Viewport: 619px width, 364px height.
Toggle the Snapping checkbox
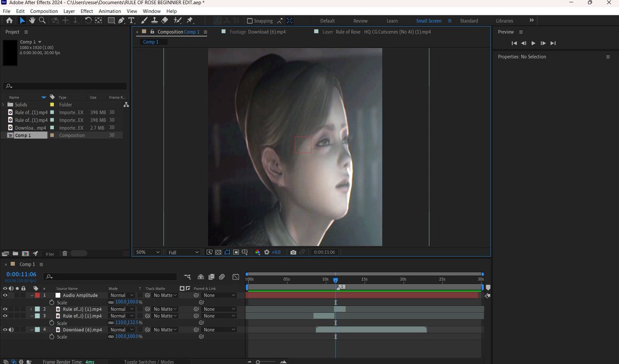[x=250, y=21]
